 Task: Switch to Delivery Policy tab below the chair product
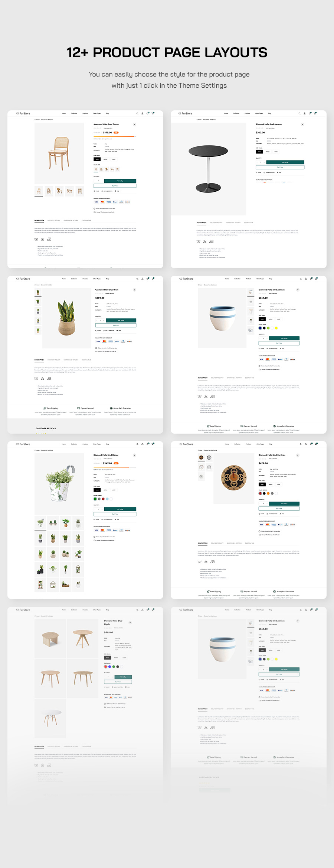coord(54,220)
